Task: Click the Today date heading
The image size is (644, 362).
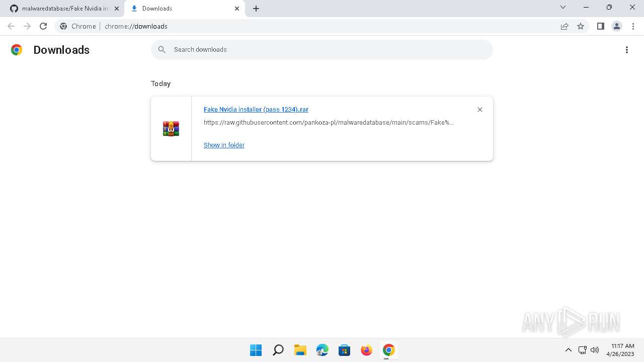Action: [160, 83]
